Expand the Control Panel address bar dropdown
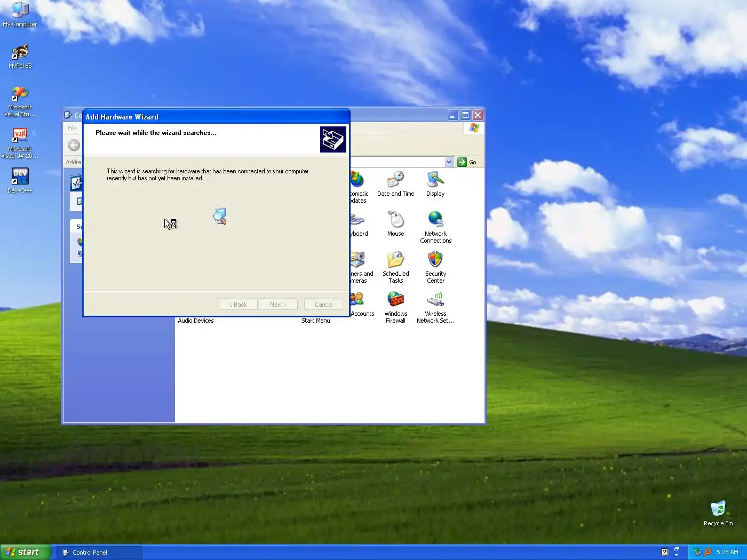The width and height of the screenshot is (747, 560). [x=449, y=162]
